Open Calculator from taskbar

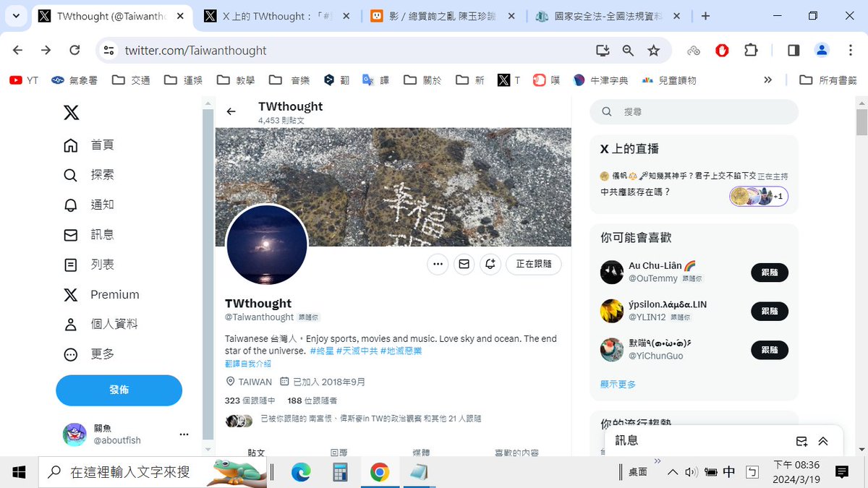[340, 472]
